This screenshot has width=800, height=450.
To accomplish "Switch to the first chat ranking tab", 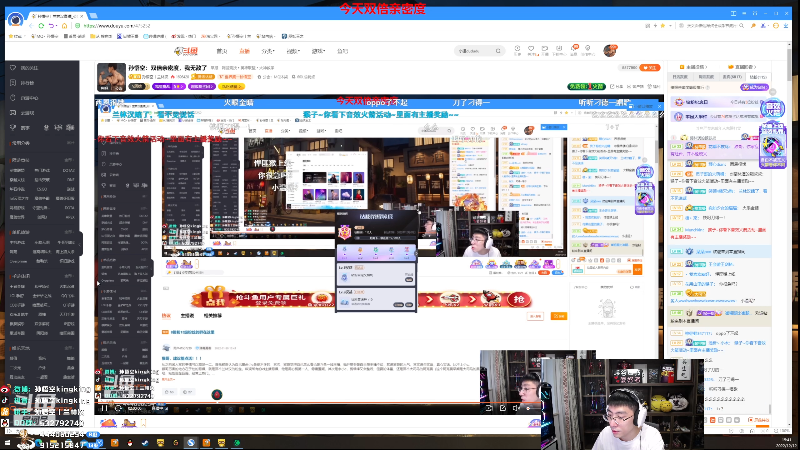I will tap(681, 77).
